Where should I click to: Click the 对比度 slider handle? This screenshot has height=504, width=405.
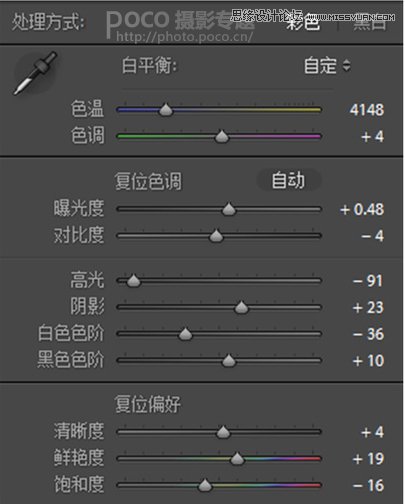point(216,235)
